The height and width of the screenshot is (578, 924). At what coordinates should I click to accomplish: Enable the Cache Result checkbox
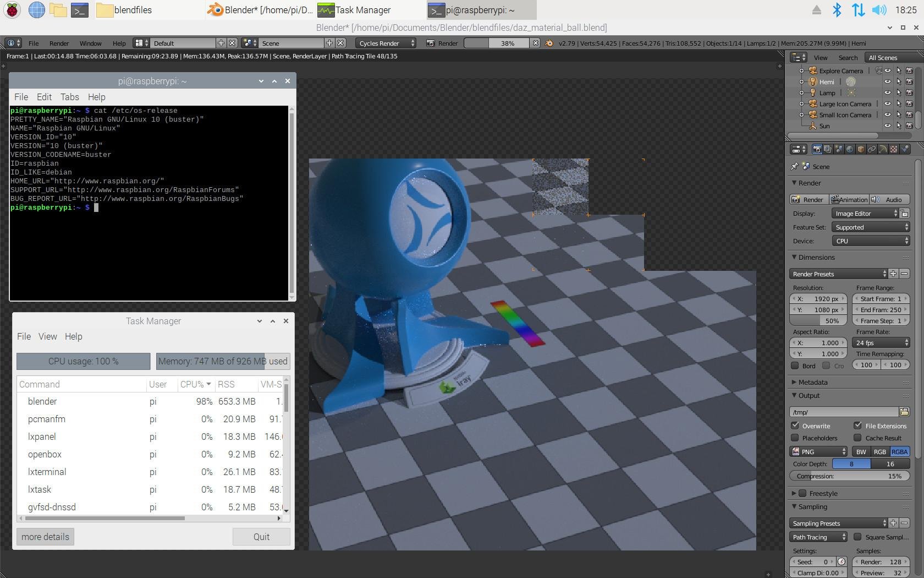tap(857, 438)
